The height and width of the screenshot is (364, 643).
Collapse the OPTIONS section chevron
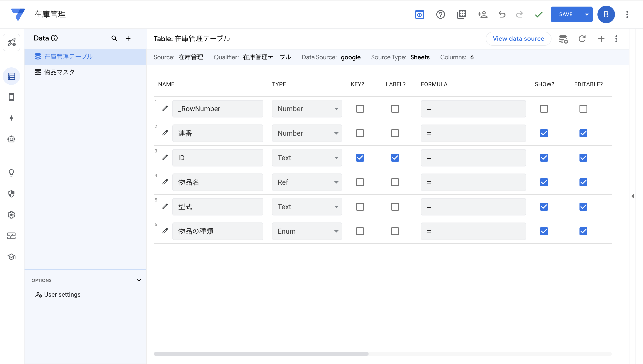pos(139,280)
